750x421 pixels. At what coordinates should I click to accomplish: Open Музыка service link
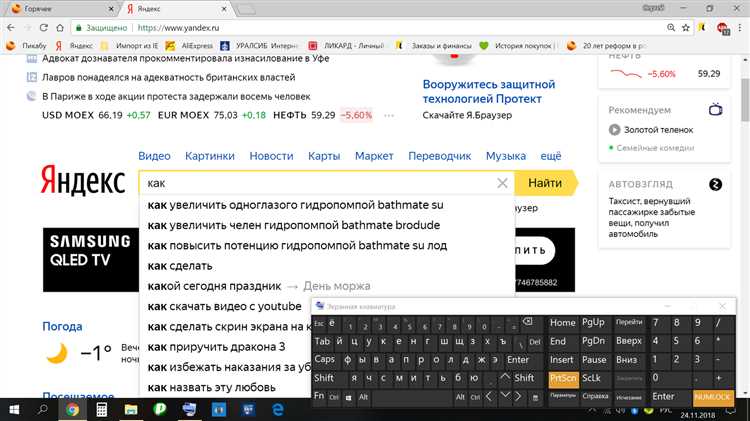point(506,156)
